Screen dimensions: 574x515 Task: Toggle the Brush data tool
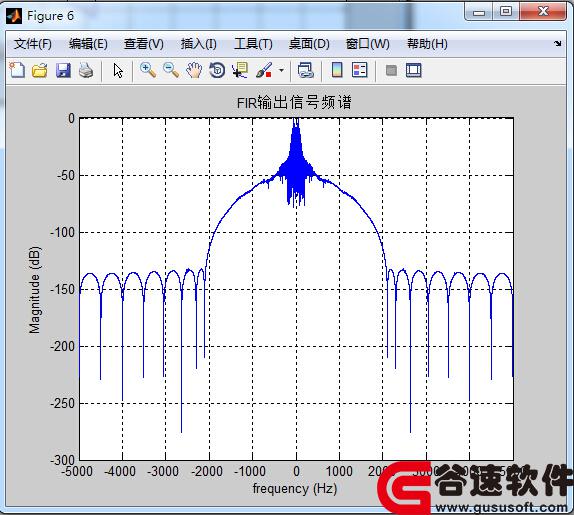click(264, 70)
